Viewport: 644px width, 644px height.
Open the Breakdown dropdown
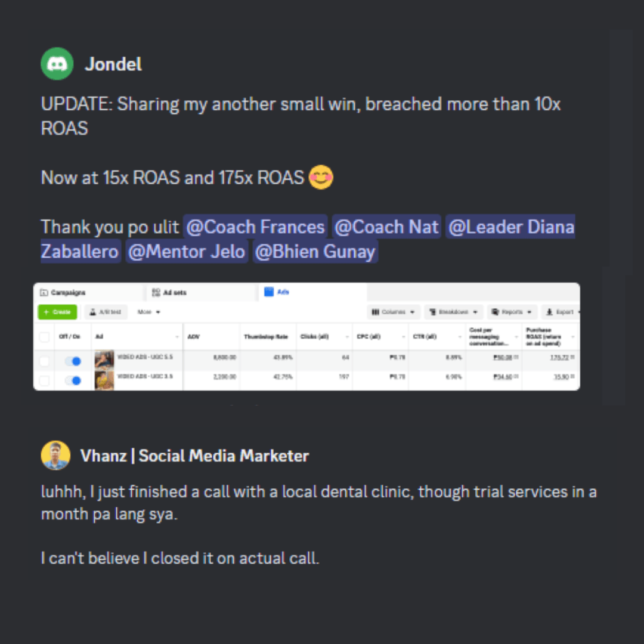pyautogui.click(x=454, y=312)
